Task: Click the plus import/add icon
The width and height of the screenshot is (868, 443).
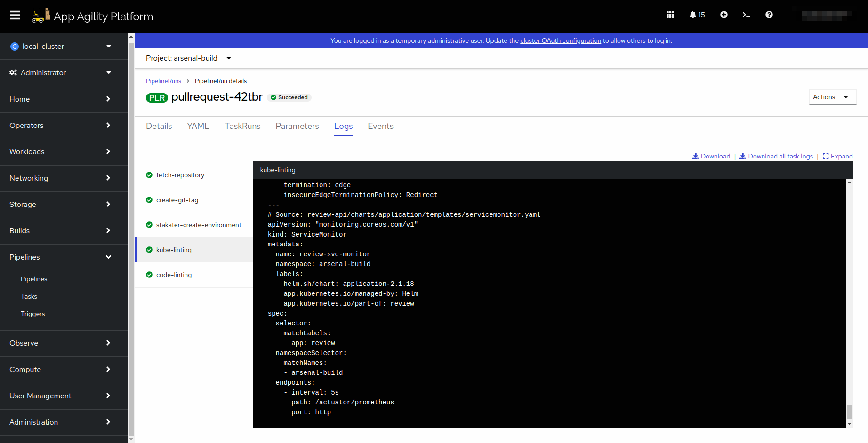Action: tap(723, 15)
